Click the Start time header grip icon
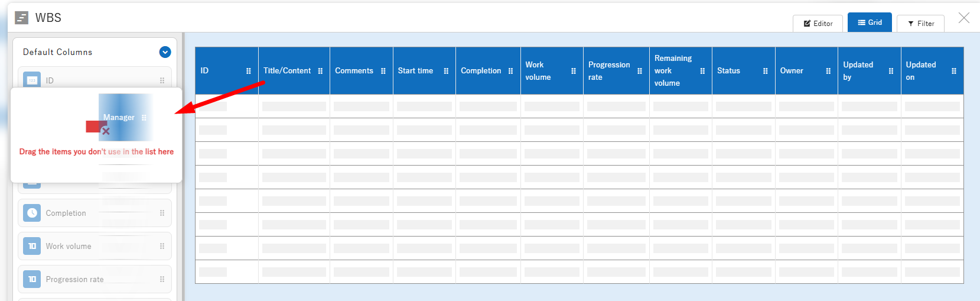 [446, 71]
